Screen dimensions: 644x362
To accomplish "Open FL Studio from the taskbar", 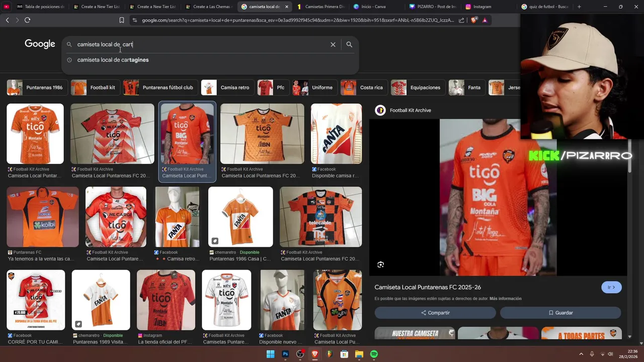I will click(x=330, y=354).
